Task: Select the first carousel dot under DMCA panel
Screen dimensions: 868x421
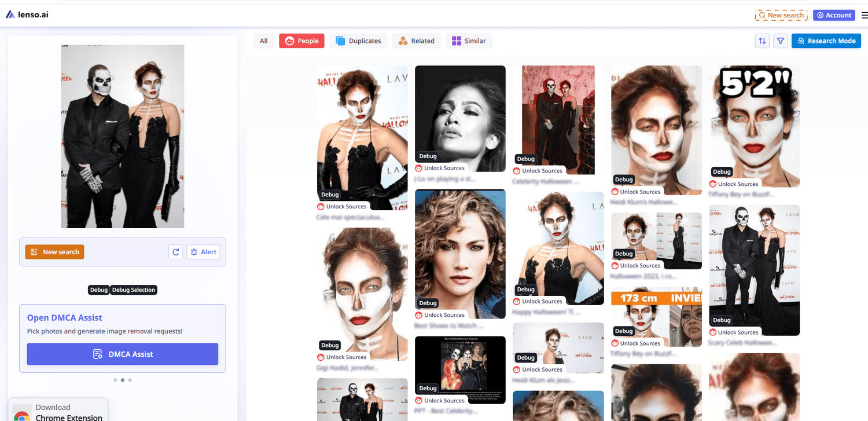Action: (x=115, y=380)
